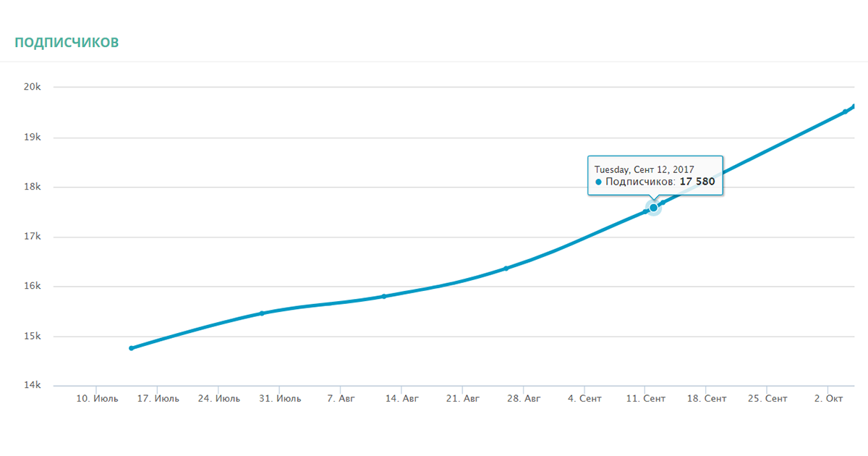Select the data point near 31. Июль
The image size is (868, 456).
pos(262,313)
